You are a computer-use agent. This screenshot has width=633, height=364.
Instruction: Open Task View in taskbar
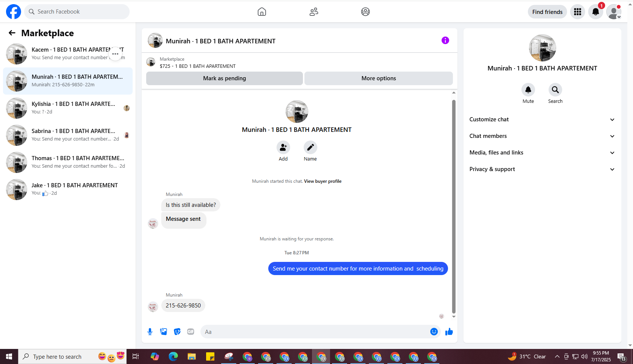136,356
